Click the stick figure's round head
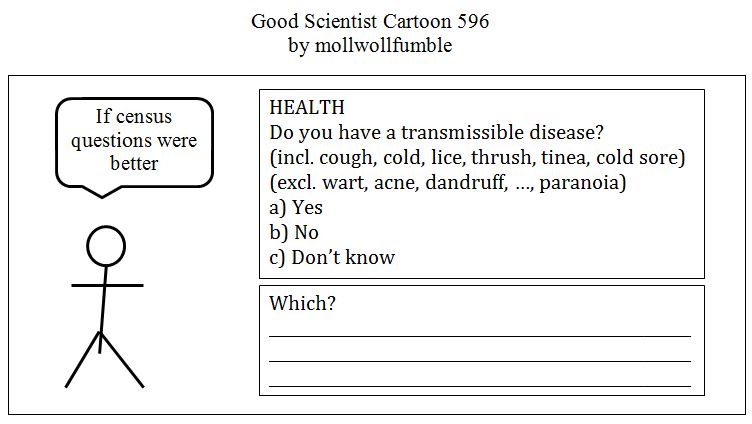This screenshot has height=424, width=752. tap(105, 246)
